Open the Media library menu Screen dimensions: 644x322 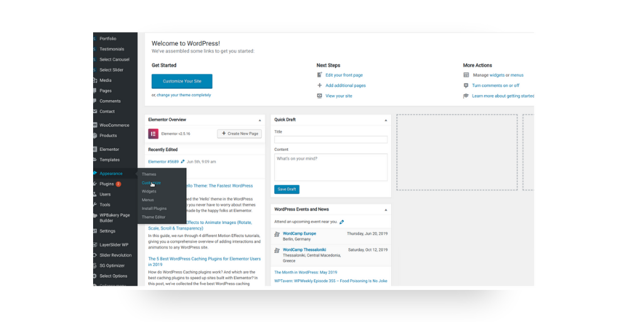tap(105, 80)
